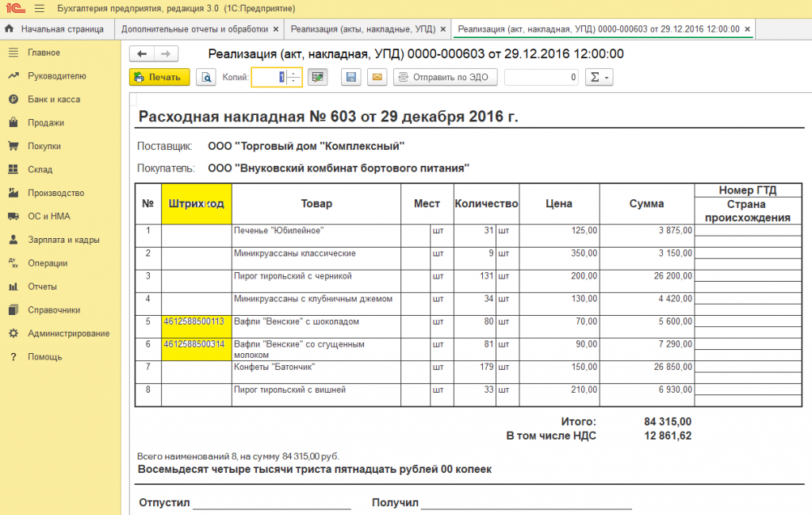
Task: Navigate back with the left arrow button
Action: 141,54
